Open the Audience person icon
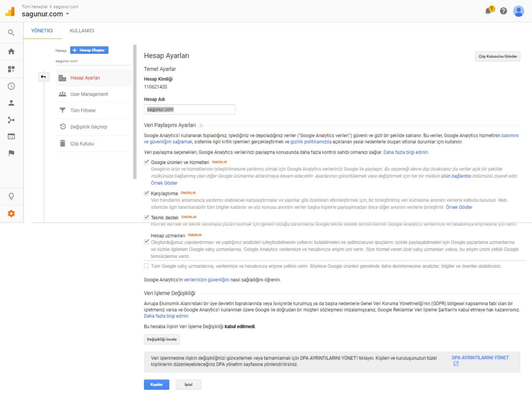 pyautogui.click(x=11, y=103)
